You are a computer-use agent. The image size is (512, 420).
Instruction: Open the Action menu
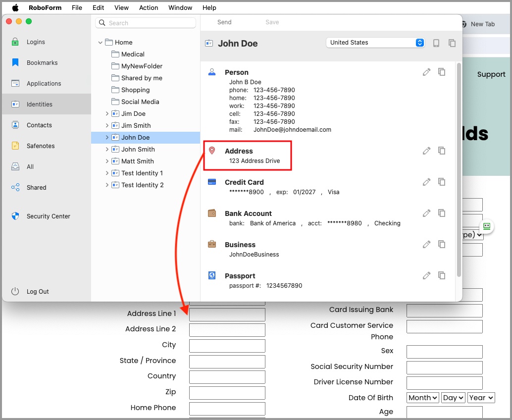149,7
